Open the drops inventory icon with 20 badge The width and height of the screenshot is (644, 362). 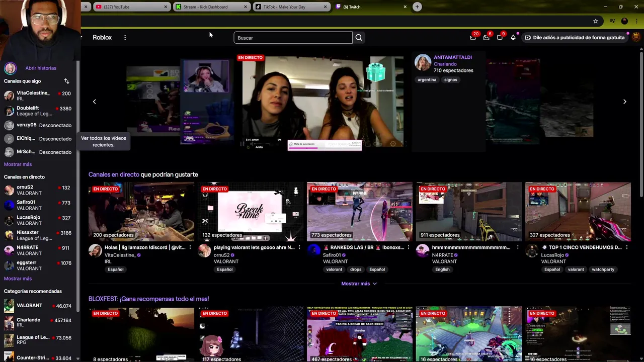pyautogui.click(x=473, y=37)
